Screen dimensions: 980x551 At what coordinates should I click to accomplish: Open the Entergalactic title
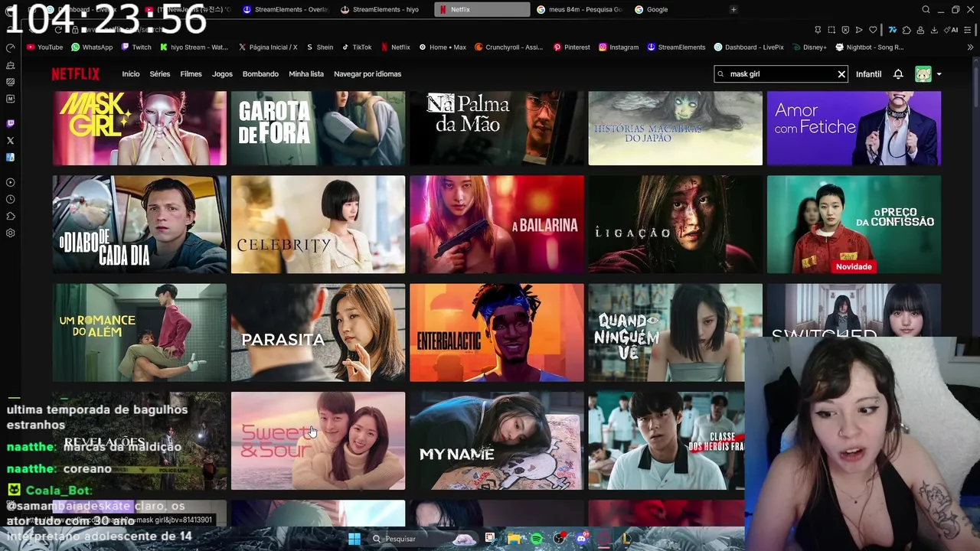[x=496, y=333]
